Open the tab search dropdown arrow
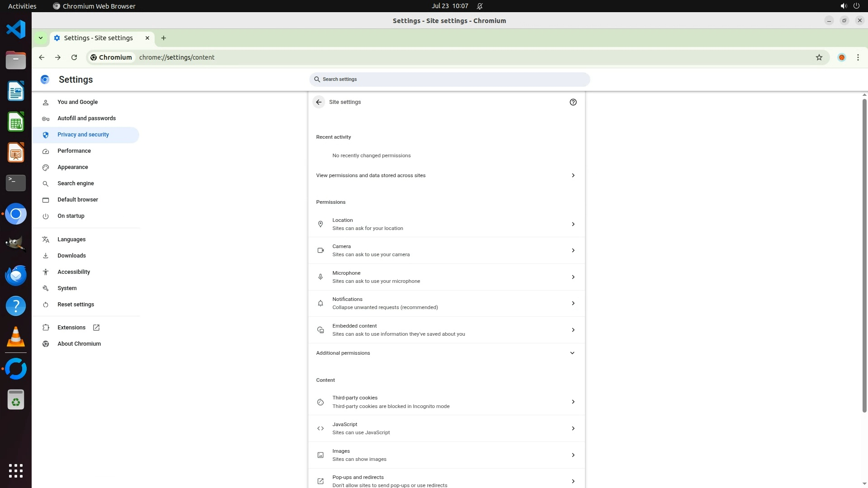 click(41, 38)
